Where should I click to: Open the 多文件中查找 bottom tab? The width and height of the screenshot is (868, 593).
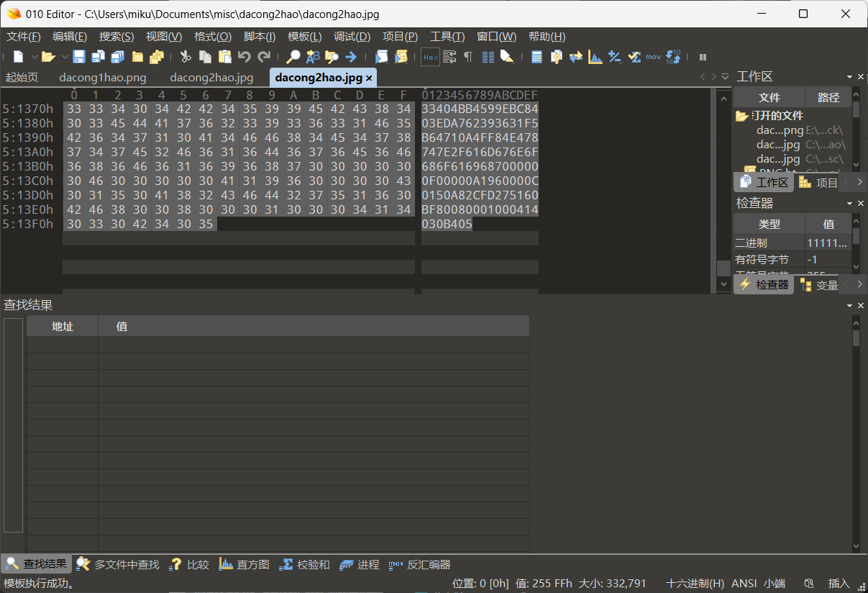tap(118, 565)
